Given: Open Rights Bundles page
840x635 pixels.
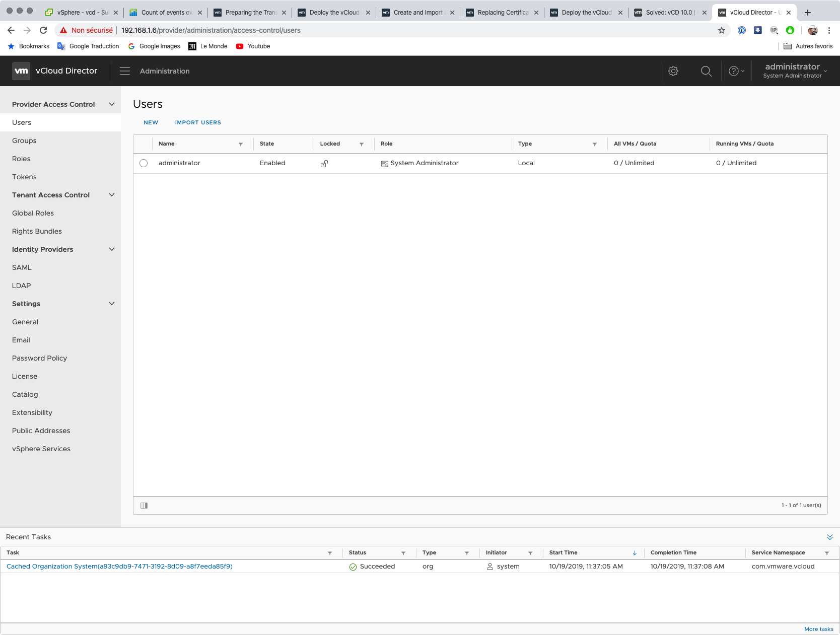Looking at the screenshot, I should (37, 231).
